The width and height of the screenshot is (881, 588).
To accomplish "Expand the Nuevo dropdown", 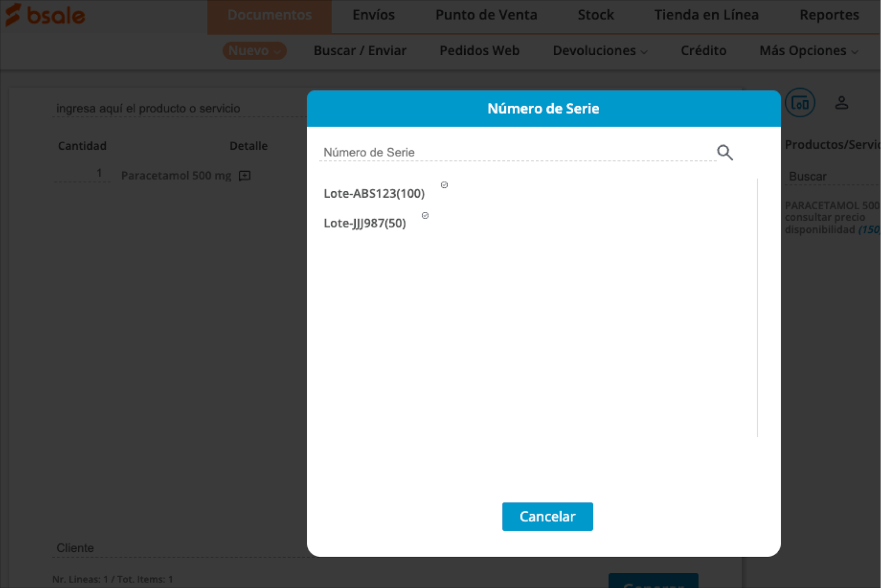I will pos(254,51).
